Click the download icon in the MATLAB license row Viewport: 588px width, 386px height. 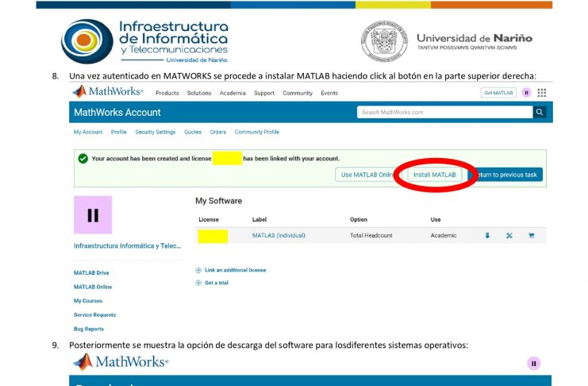coord(487,235)
